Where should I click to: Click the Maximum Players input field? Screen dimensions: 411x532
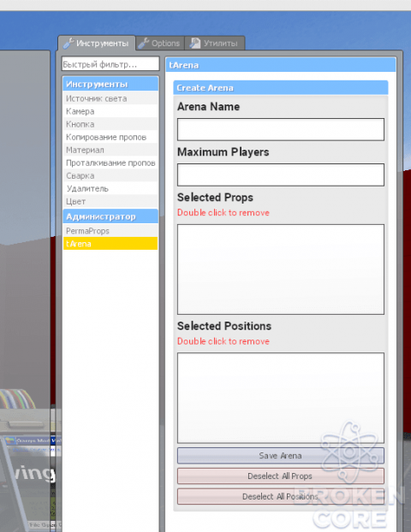tap(281, 174)
